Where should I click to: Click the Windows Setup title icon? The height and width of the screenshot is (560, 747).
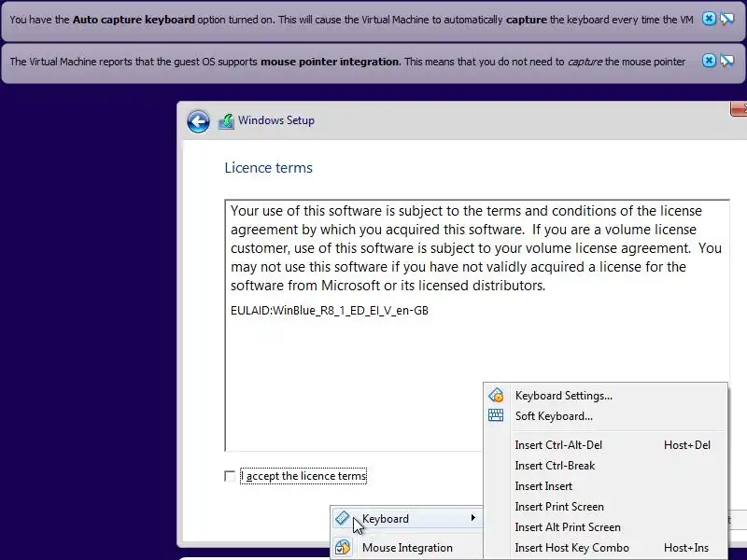coord(226,121)
